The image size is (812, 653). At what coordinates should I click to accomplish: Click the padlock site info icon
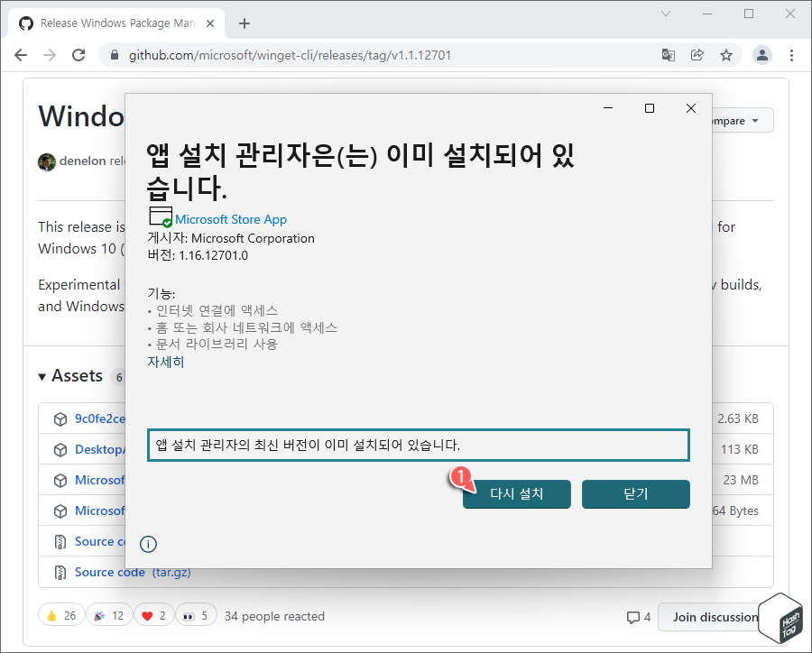pos(115,55)
